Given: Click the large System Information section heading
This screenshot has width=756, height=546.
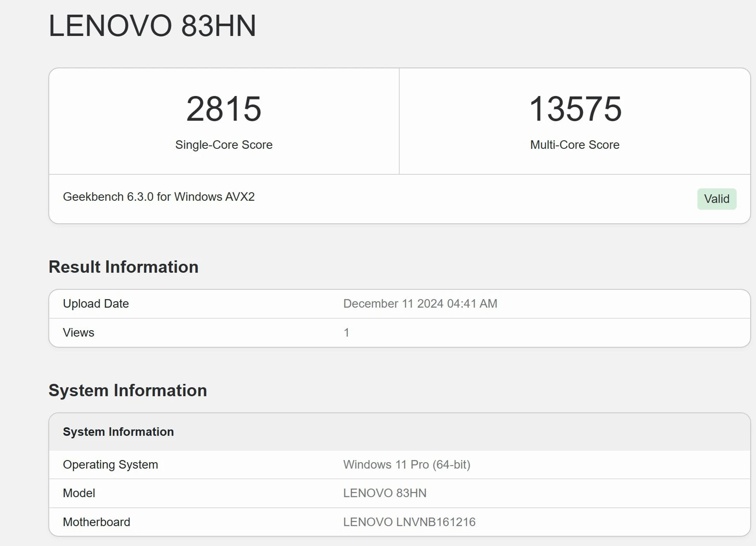Looking at the screenshot, I should coord(128,391).
